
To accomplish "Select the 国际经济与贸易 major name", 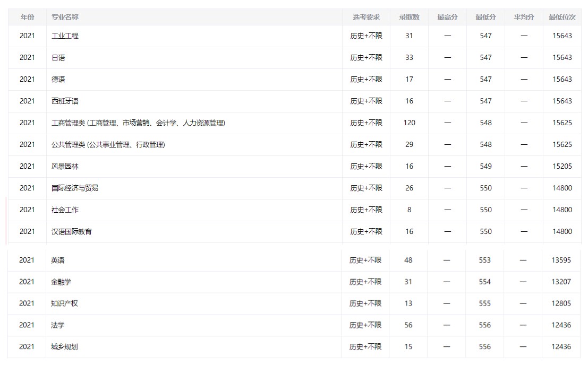I will [74, 188].
